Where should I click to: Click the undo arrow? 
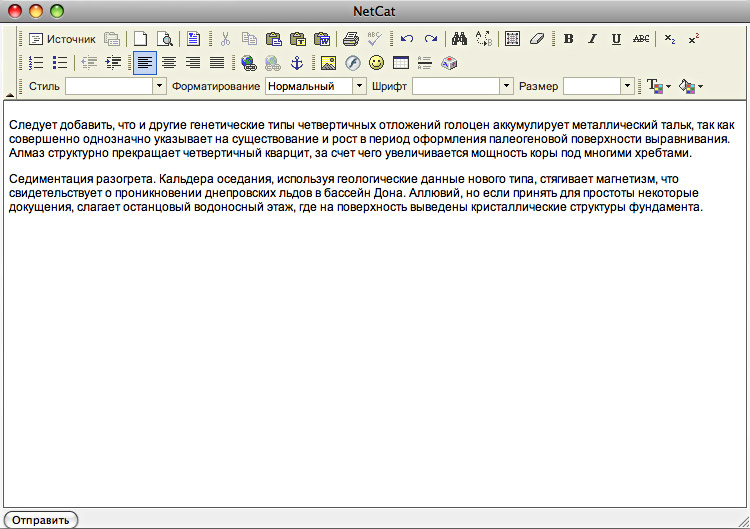(407, 39)
